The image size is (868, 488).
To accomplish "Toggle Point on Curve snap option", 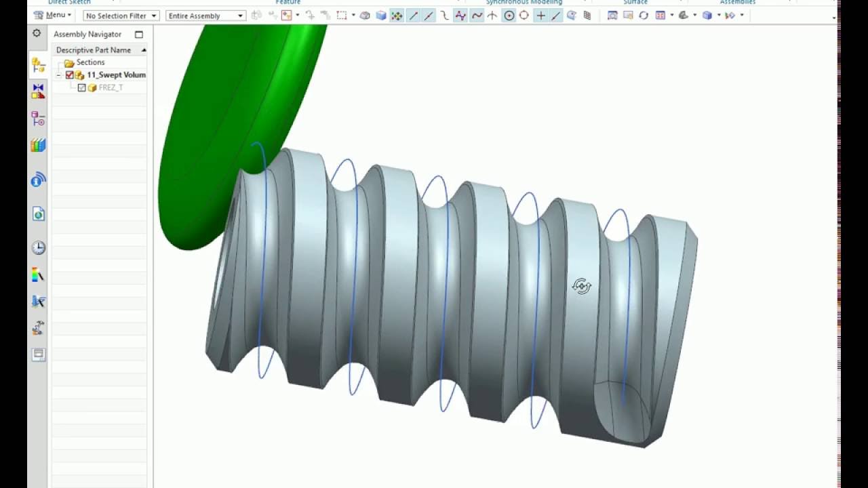I will tap(556, 16).
